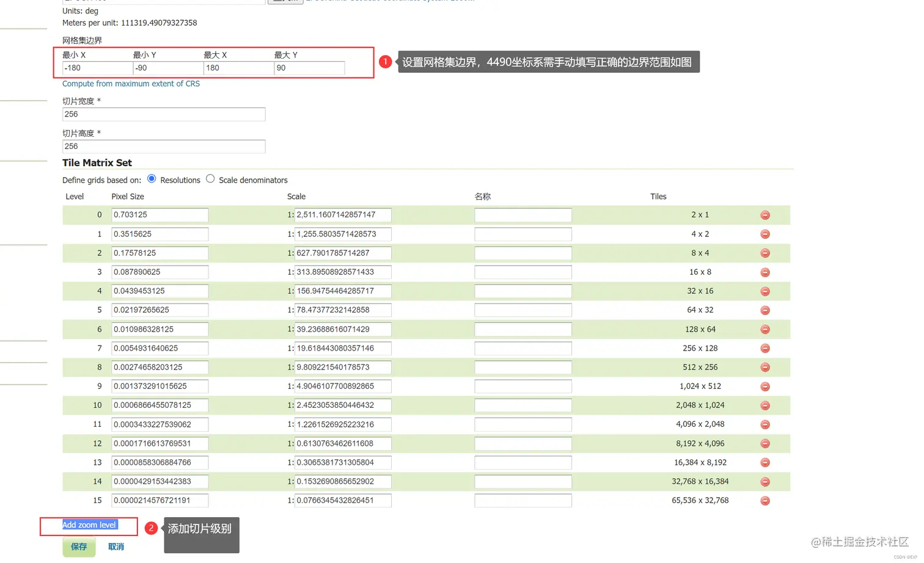Image resolution: width=924 pixels, height=563 pixels.
Task: Remove zoom level 4 row
Action: [x=765, y=291]
